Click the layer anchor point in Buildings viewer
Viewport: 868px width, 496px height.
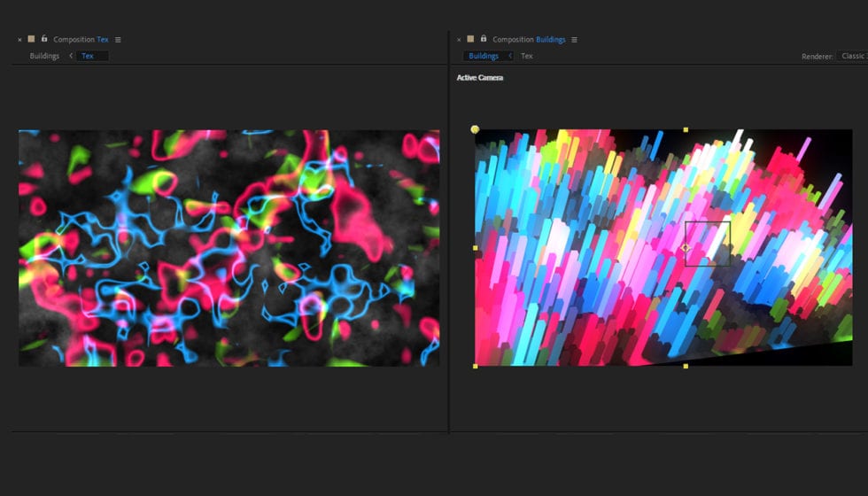pyautogui.click(x=686, y=247)
